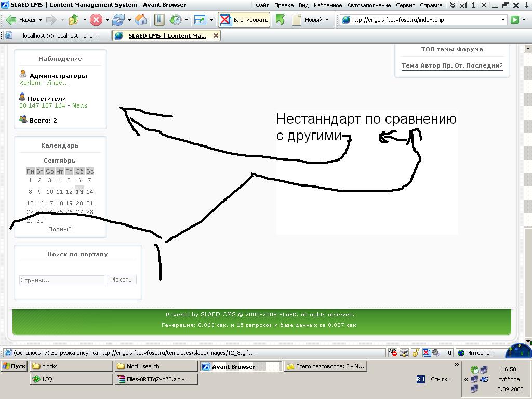Expand the Новый new tab dropdown arrow
The image size is (532, 399).
click(327, 20)
